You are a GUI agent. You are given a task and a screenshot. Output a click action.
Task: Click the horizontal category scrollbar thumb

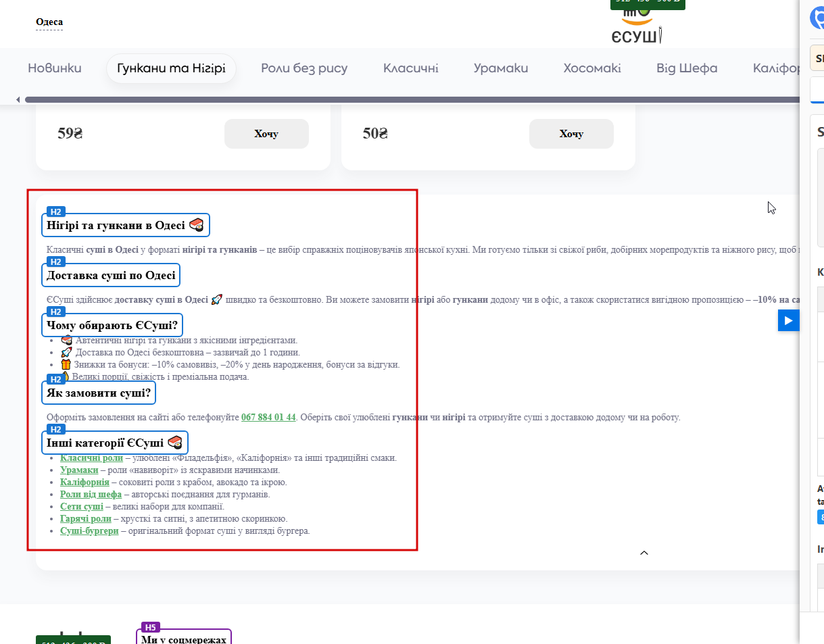(x=411, y=100)
